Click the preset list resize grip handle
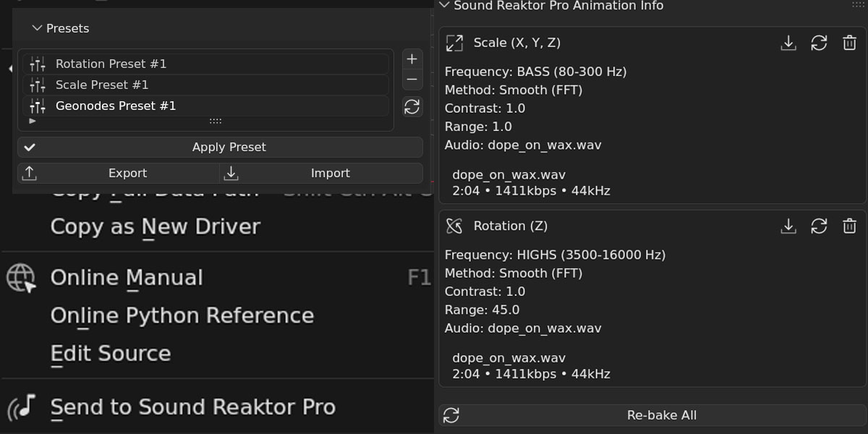The width and height of the screenshot is (868, 434). pyautogui.click(x=216, y=122)
